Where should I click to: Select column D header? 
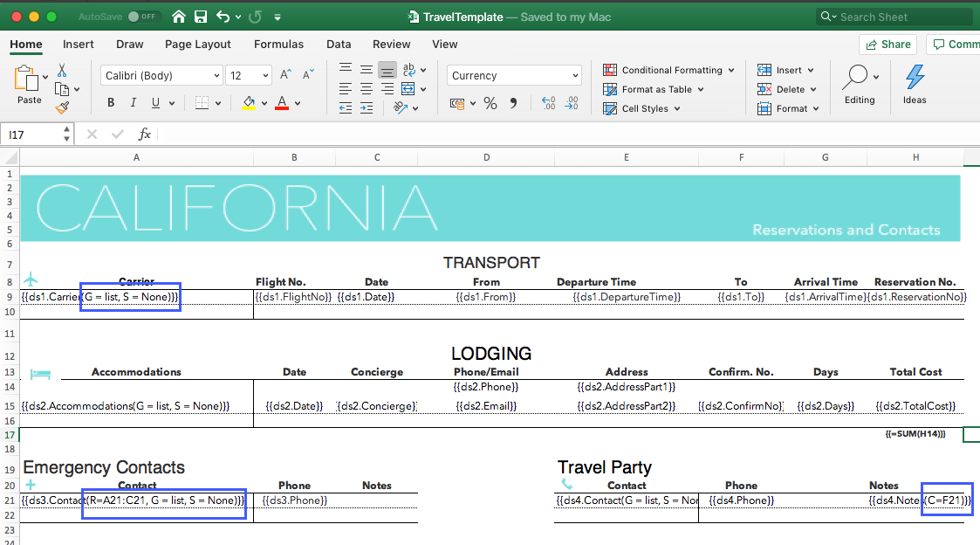[486, 158]
